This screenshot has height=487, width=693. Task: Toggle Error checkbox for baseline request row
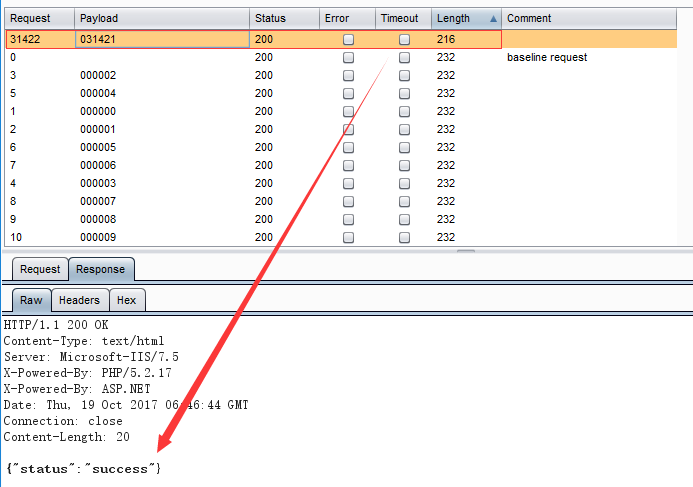pos(348,57)
